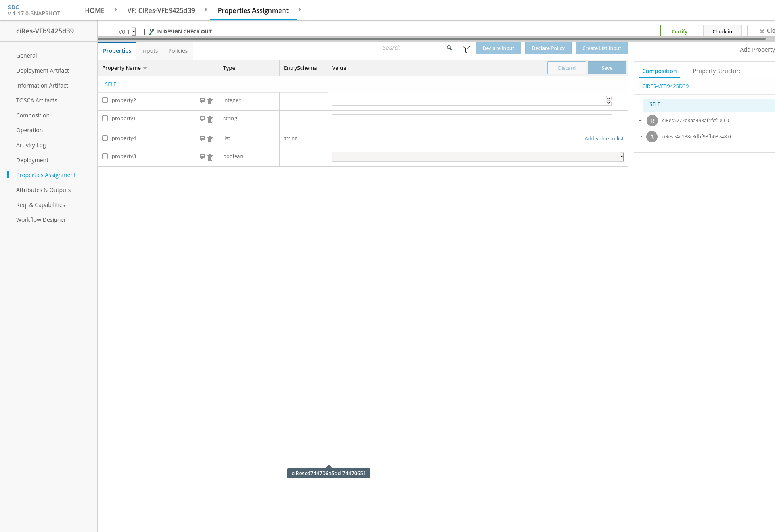Go to HOME in the breadcrumb
The image size is (775, 532).
94,10
